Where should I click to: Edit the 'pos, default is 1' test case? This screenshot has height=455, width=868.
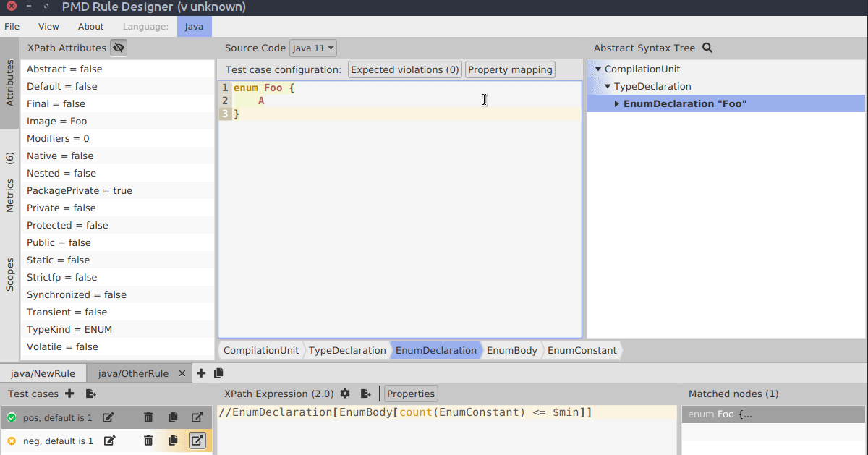click(109, 417)
